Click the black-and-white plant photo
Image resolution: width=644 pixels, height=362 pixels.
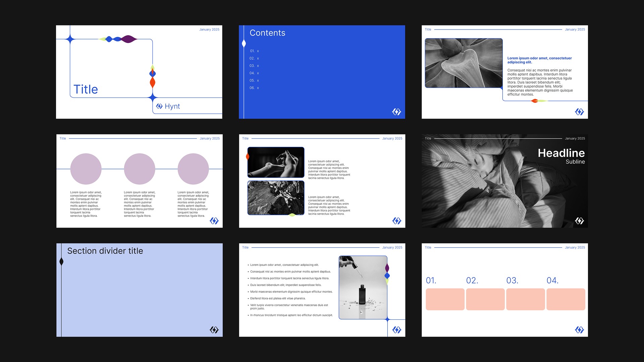464,63
